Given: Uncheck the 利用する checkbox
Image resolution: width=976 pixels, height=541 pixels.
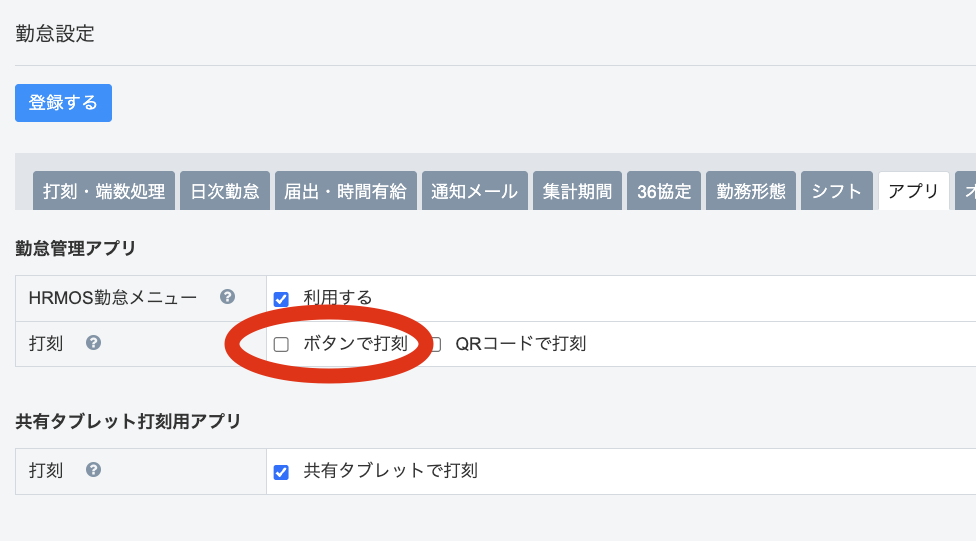Looking at the screenshot, I should pos(281,299).
